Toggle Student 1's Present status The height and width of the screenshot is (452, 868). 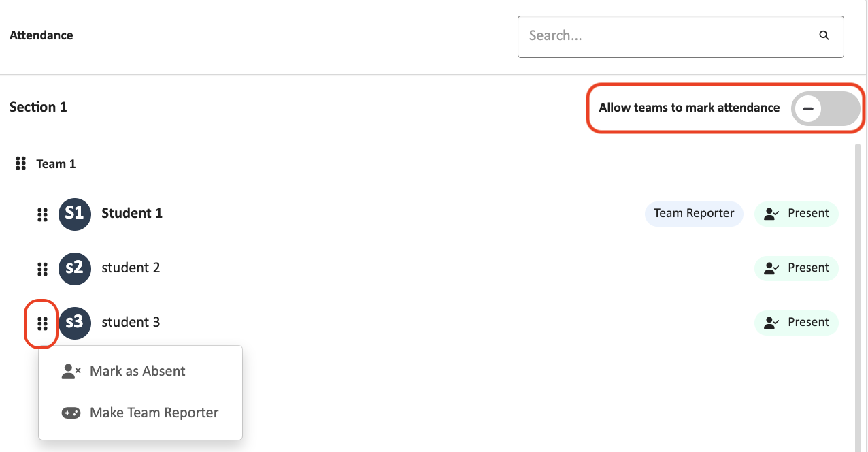pos(796,213)
